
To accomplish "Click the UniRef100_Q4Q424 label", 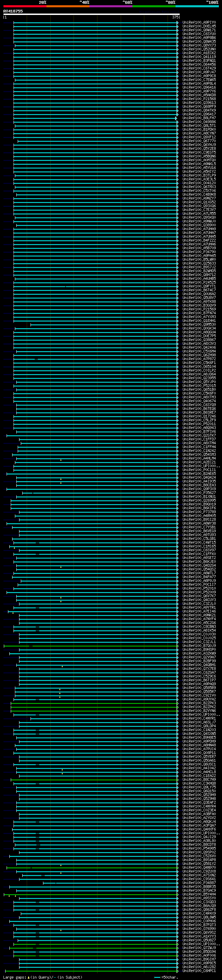I will [x=199, y=477].
